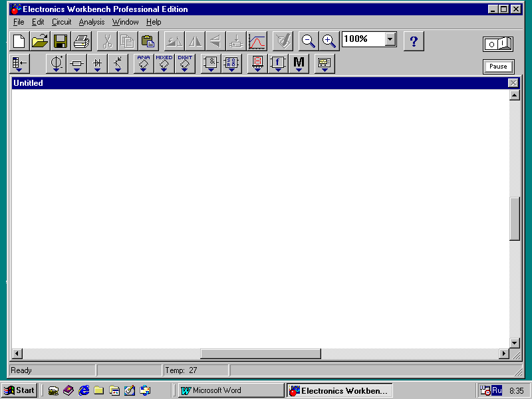
Task: Open the Edit menu
Action: coord(38,22)
